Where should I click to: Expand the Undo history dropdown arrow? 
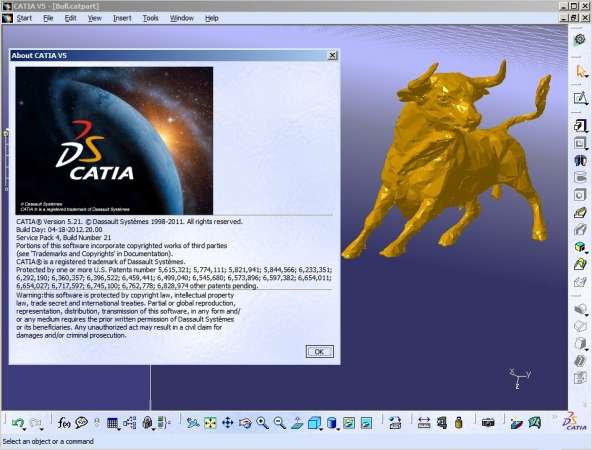(24, 430)
